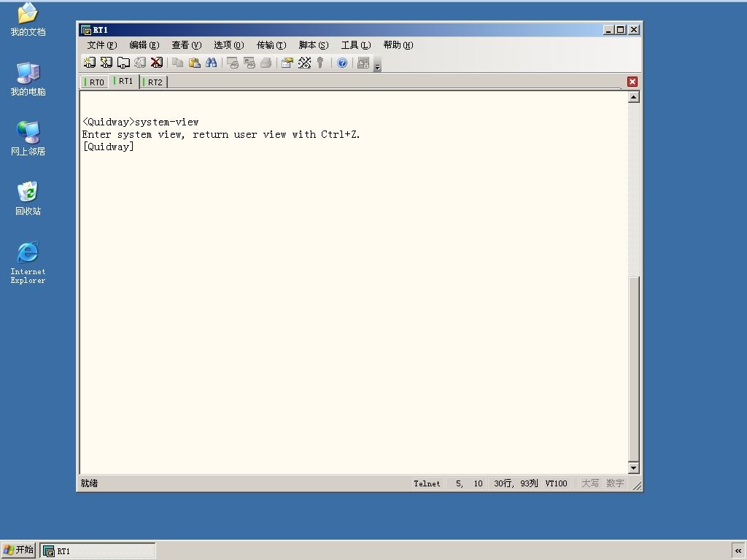This screenshot has width=747, height=560.
Task: Open the 我的文档 desktop icon
Action: [x=28, y=20]
